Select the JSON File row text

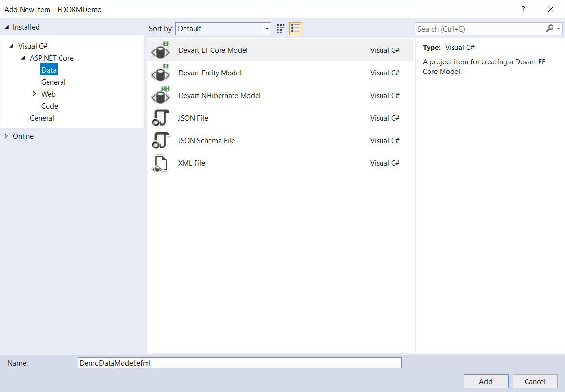[x=193, y=118]
